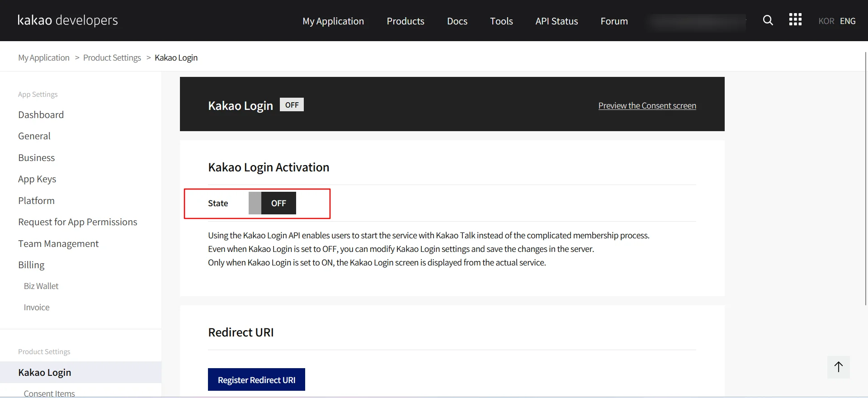Image resolution: width=868 pixels, height=398 pixels.
Task: Open My Application in top navigation
Action: pyautogui.click(x=333, y=21)
